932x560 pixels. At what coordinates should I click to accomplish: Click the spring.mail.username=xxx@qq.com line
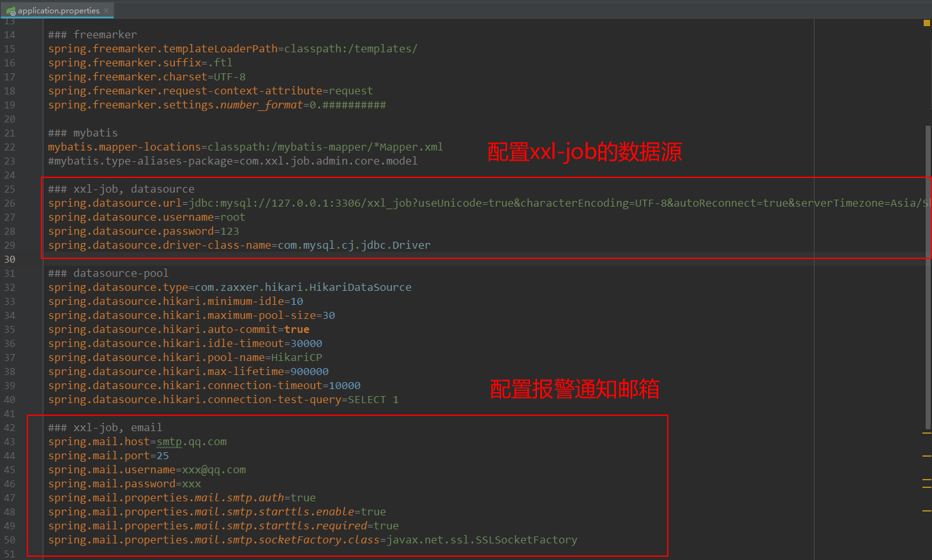pos(147,469)
